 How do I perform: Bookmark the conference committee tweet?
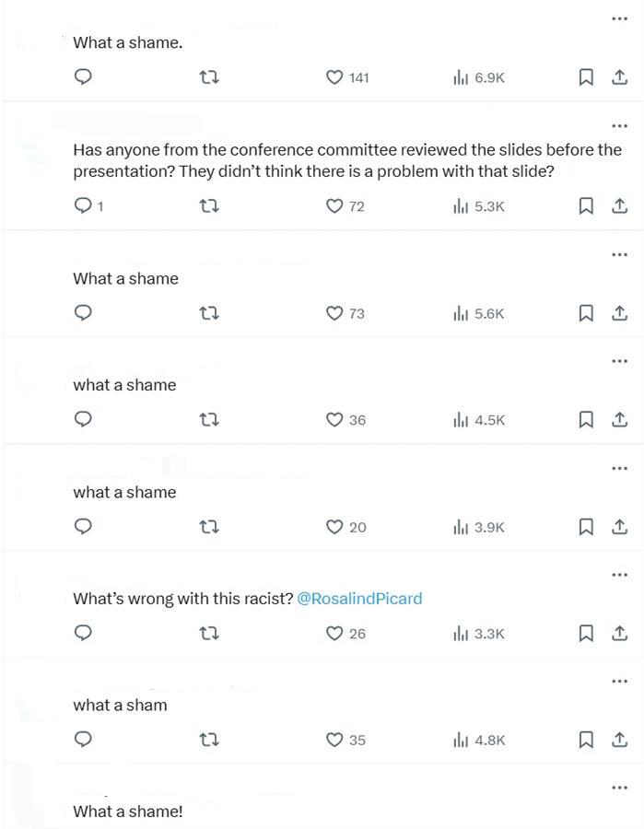coord(586,205)
